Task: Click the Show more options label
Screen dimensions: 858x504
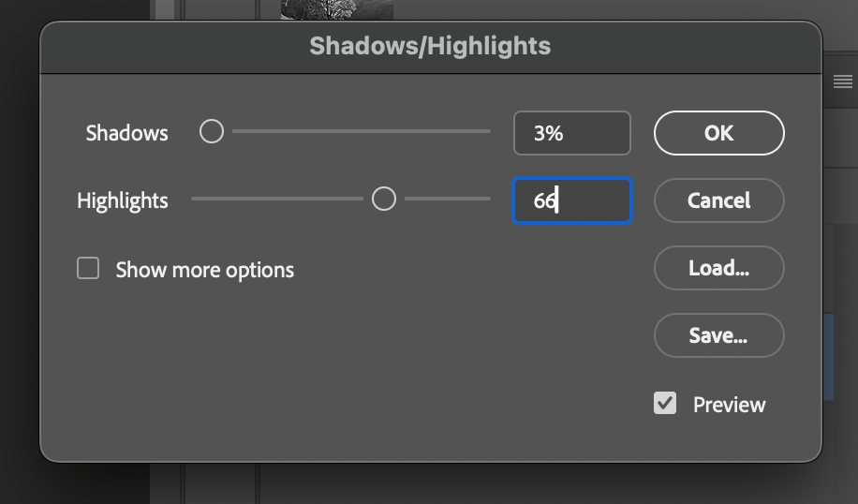Action: (x=204, y=270)
